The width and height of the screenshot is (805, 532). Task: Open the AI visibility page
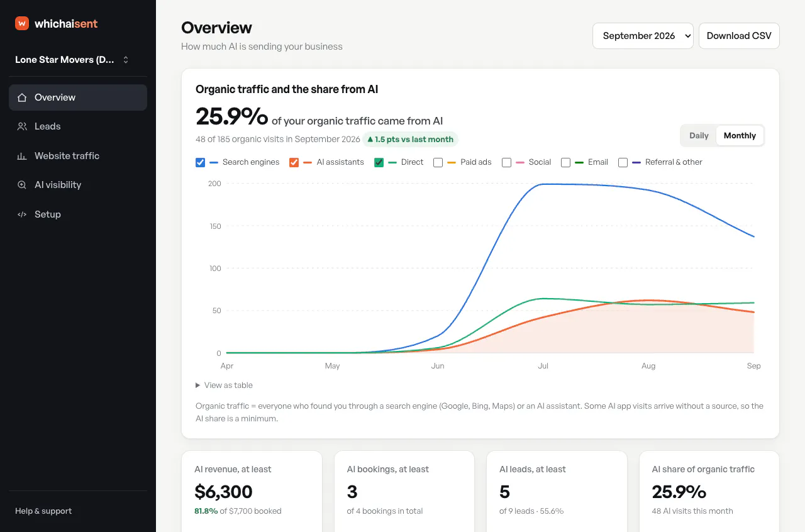point(78,185)
